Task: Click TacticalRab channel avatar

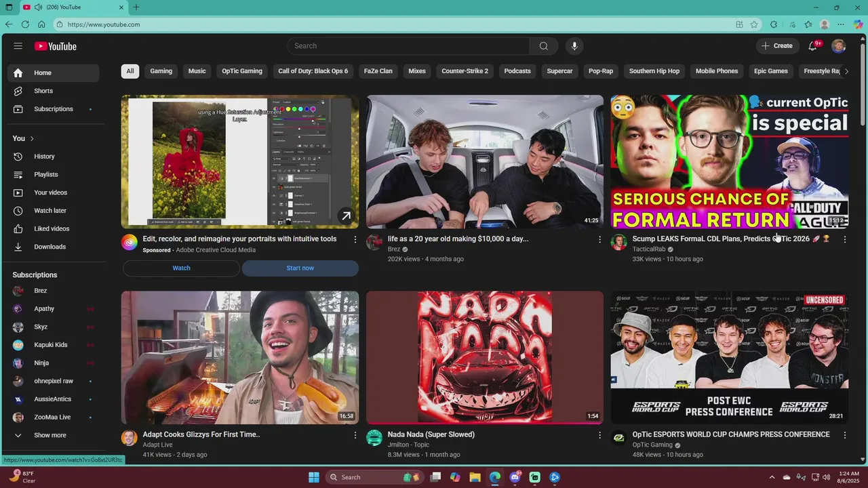Action: [x=619, y=242]
